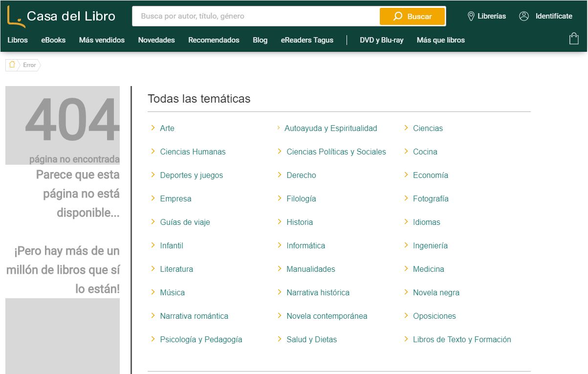The image size is (588, 374).
Task: Click the Identifícate user profile icon
Action: [x=524, y=16]
